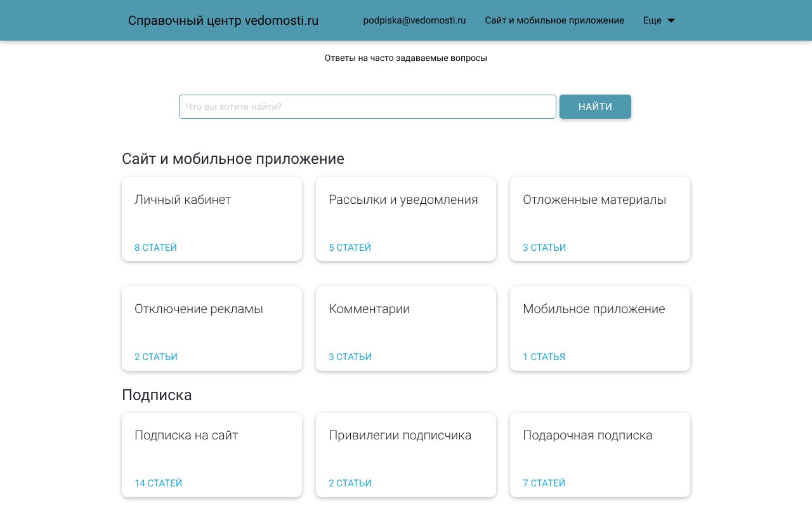Image resolution: width=812 pixels, height=508 pixels.
Task: Click the 1 СТАТЬЯ link under Мобильное приложение
Action: (x=544, y=357)
